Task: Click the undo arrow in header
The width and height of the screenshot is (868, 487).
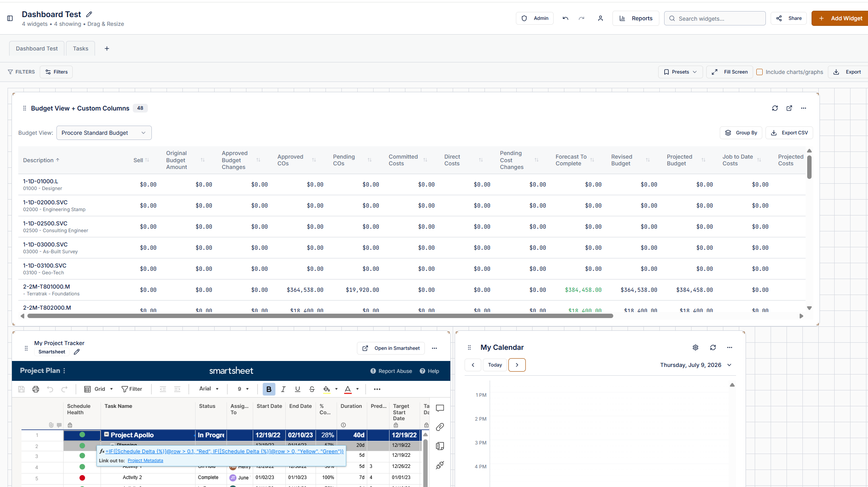Action: (x=566, y=18)
